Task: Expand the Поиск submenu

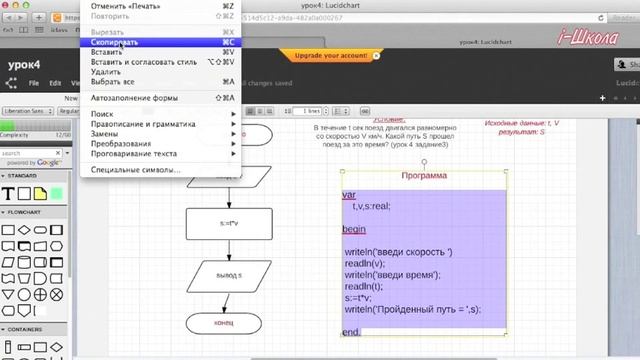Action: point(160,114)
